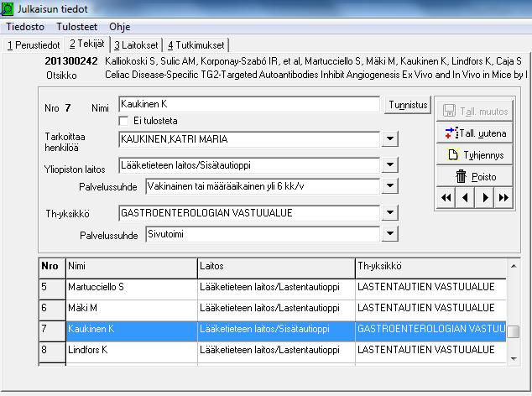Click the Nro column header
Image resolution: width=532 pixels, height=396 pixels.
pos(52,268)
